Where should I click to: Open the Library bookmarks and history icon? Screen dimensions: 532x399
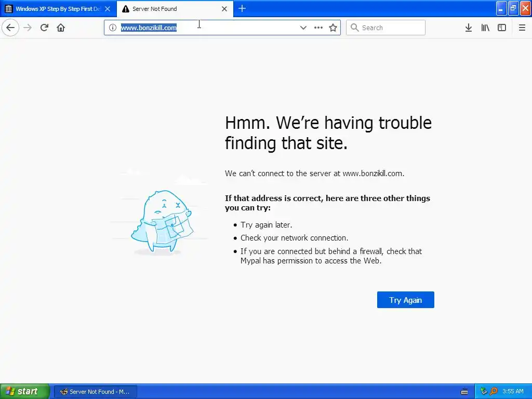[485, 28]
